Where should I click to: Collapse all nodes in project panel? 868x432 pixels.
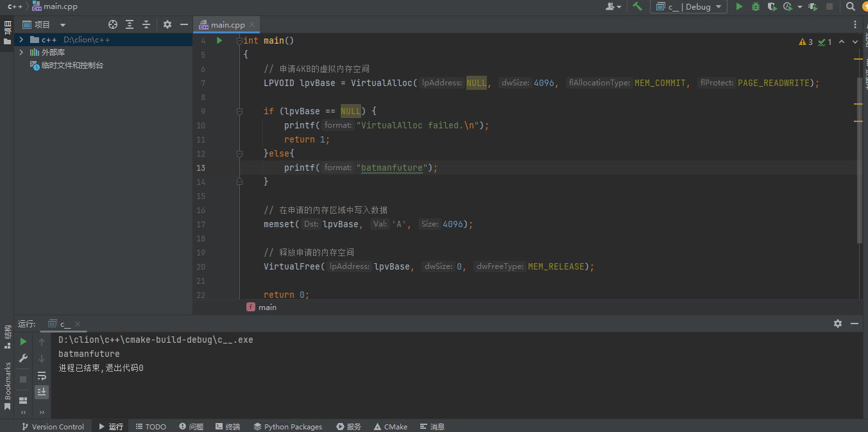146,24
